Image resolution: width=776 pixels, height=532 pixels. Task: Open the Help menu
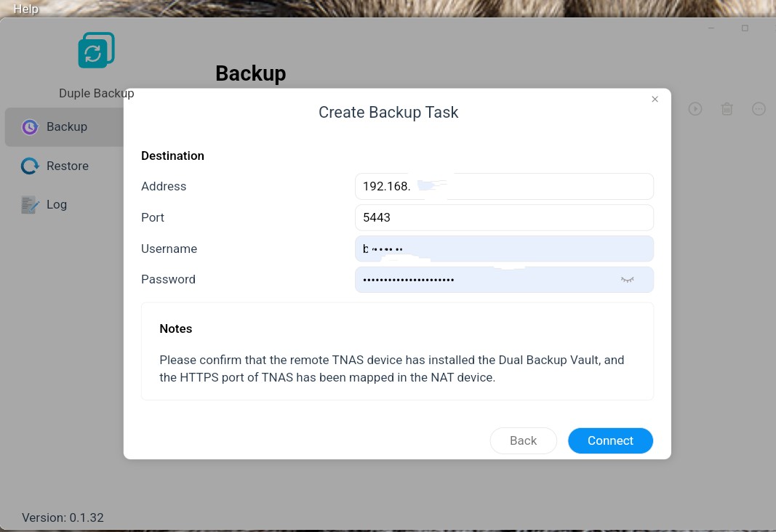coord(25,9)
